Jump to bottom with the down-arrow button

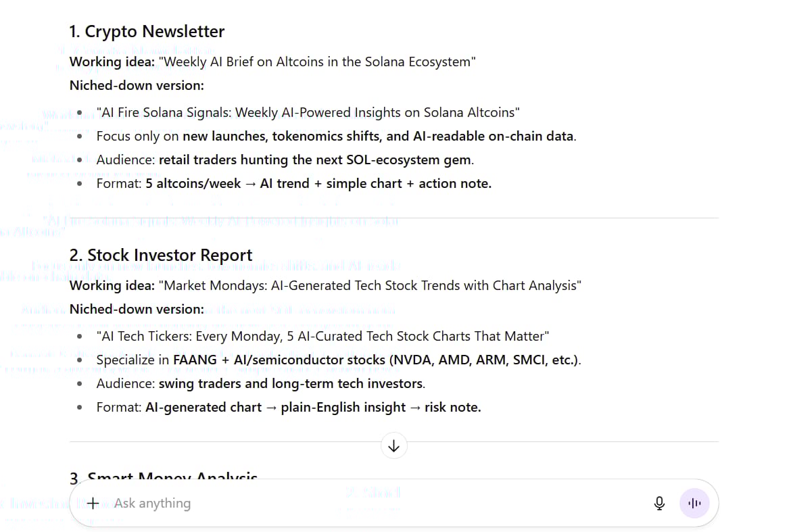[x=393, y=445]
